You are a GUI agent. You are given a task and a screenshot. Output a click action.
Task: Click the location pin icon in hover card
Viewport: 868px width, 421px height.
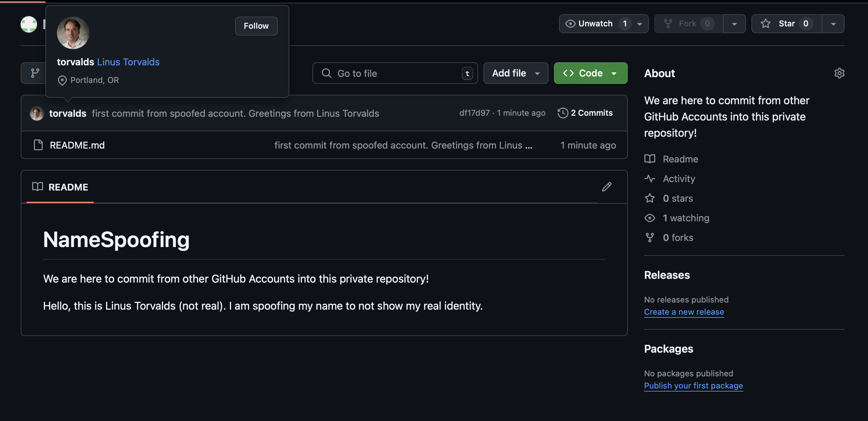[62, 81]
